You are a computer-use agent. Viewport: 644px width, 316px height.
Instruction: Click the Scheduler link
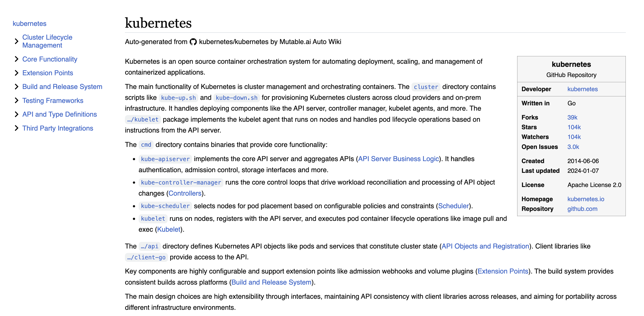pos(453,206)
